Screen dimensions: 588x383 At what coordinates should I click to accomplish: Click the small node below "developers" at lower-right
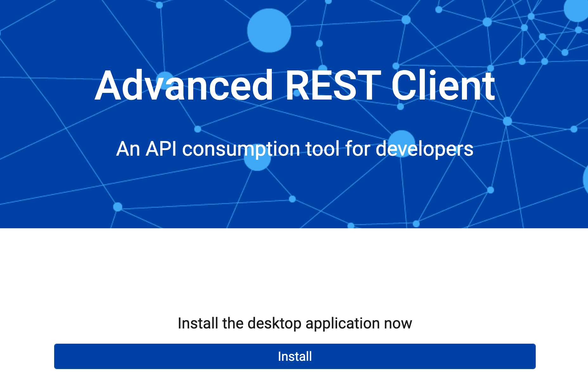[x=490, y=190]
